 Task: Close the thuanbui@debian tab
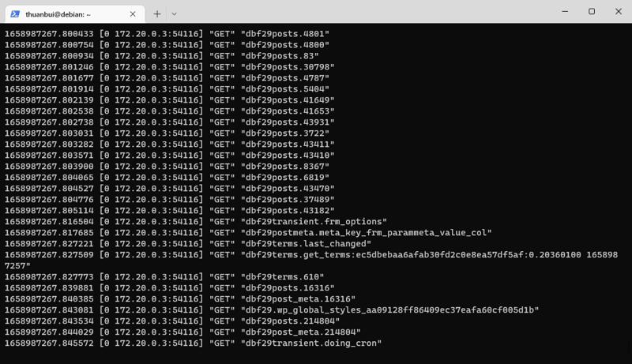tap(133, 13)
